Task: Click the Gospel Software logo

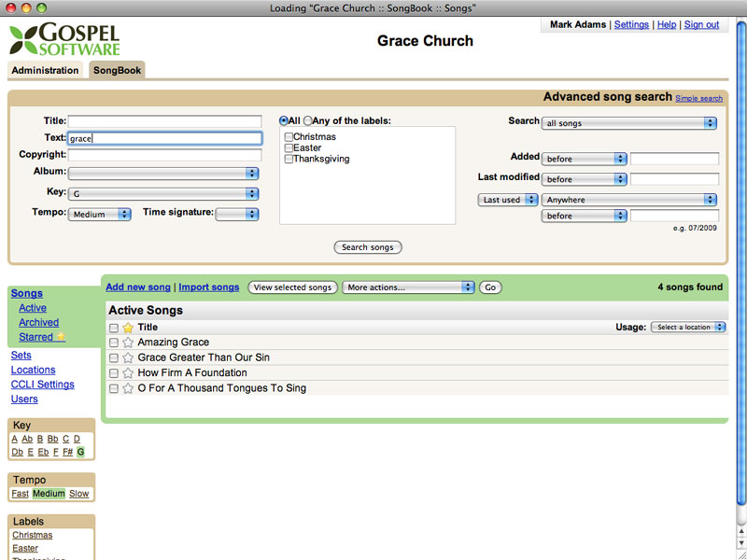Action: pyautogui.click(x=64, y=39)
